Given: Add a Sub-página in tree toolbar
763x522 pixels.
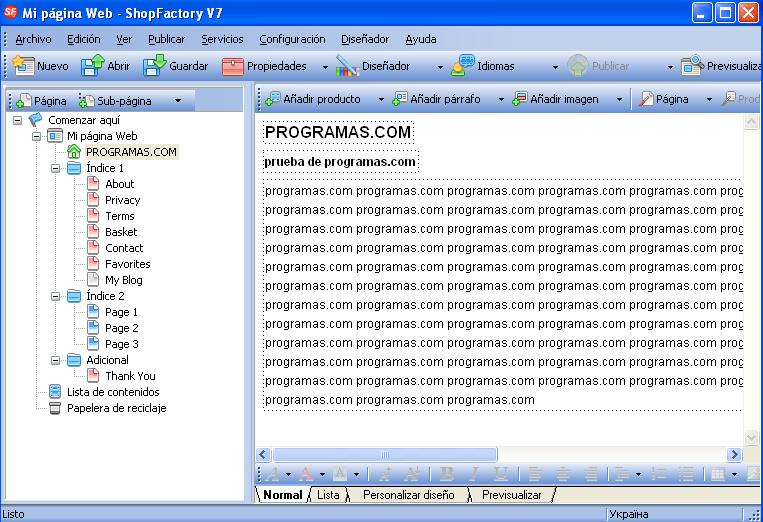Looking at the screenshot, I should [x=115, y=101].
